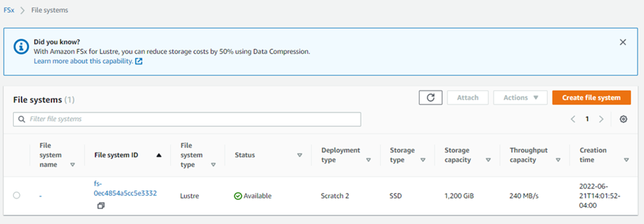Dismiss the Did you know banner
This screenshot has height=224, width=644.
pyautogui.click(x=622, y=42)
